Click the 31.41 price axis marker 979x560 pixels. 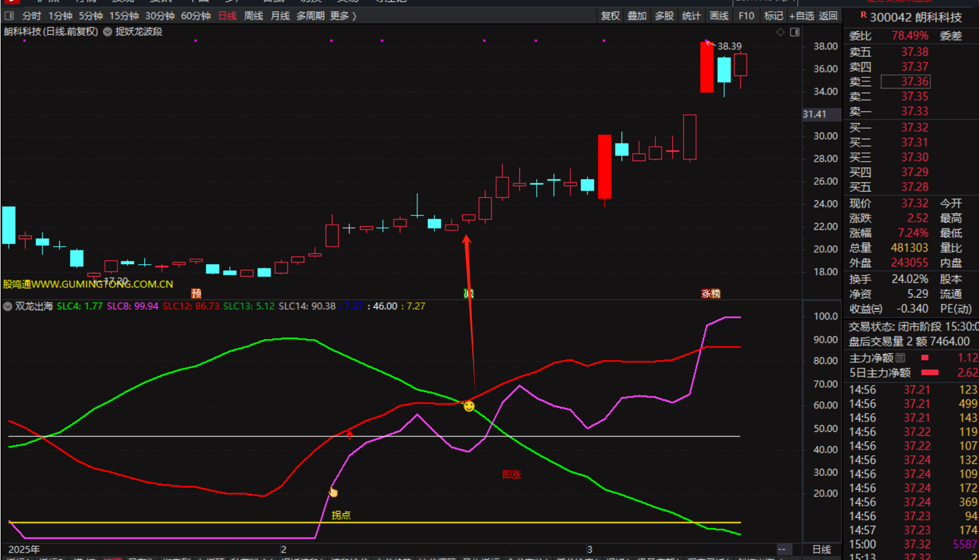click(814, 114)
